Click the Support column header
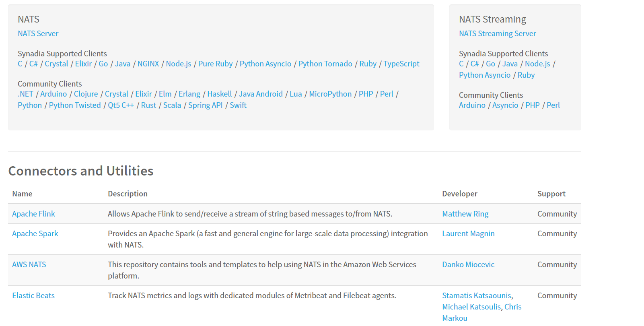This screenshot has height=326, width=644. (551, 194)
